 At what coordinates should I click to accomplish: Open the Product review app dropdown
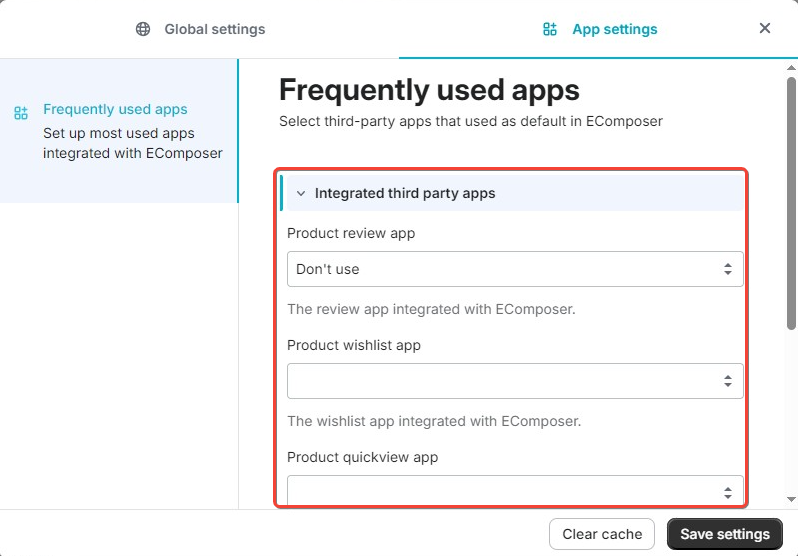pyautogui.click(x=514, y=269)
